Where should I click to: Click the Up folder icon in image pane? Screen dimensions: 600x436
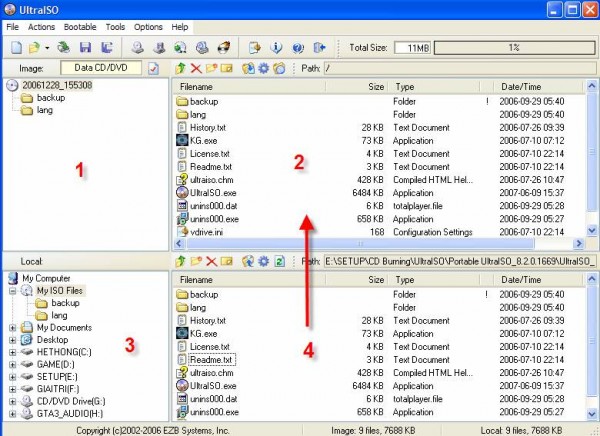coord(180,69)
